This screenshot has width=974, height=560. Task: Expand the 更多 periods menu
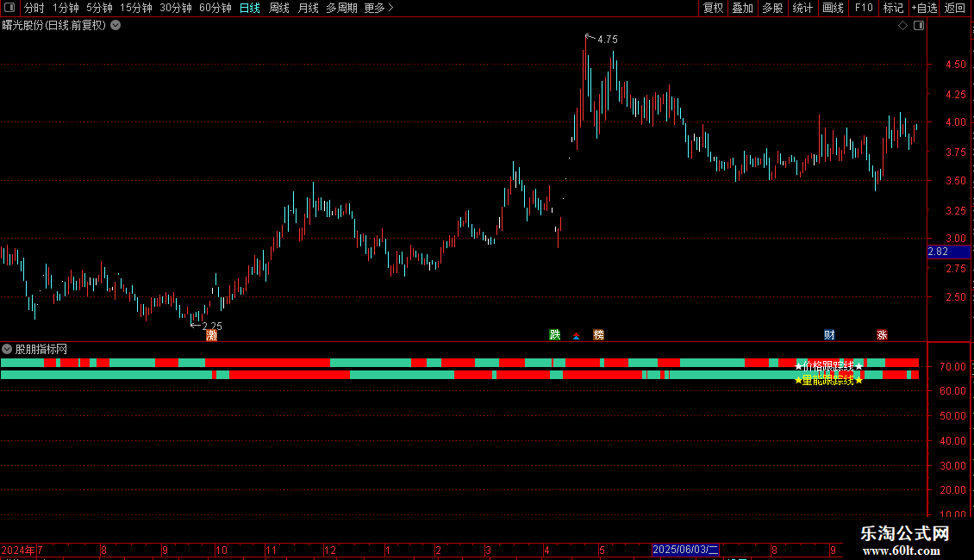coord(379,8)
